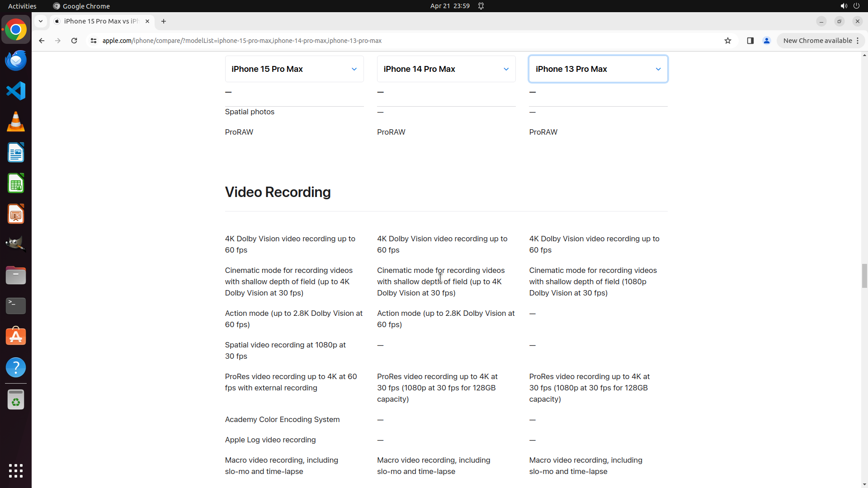Viewport: 868px width, 488px height.
Task: Bookmark this page with star icon
Action: pos(728,41)
